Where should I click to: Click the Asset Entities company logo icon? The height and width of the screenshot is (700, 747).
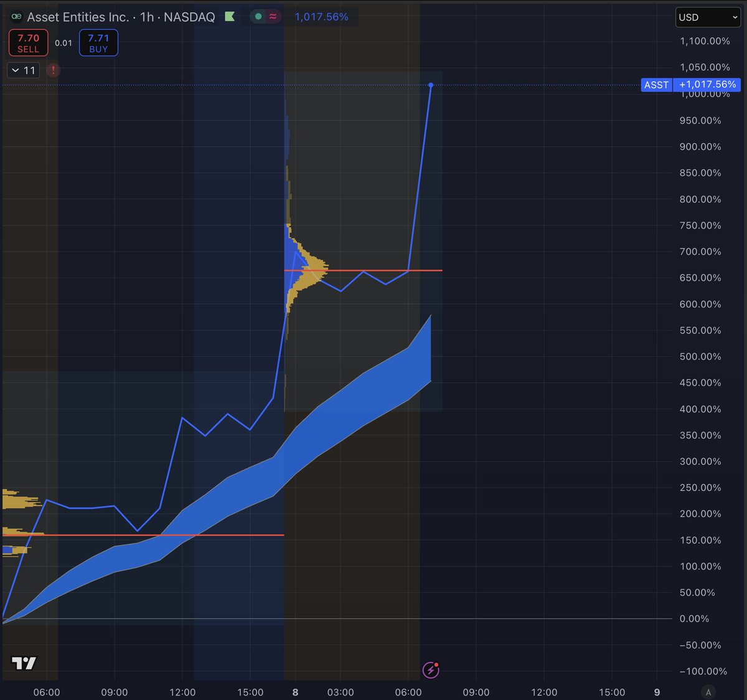click(x=16, y=17)
